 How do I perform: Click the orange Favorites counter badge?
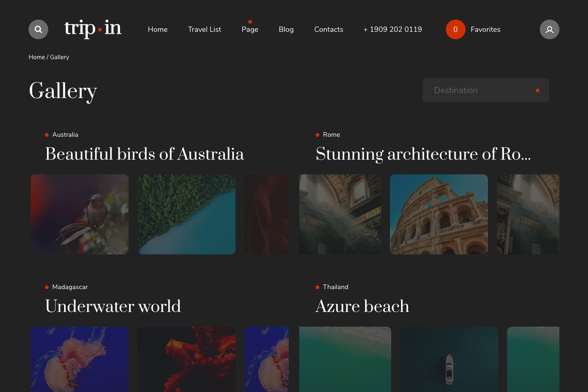tap(455, 29)
